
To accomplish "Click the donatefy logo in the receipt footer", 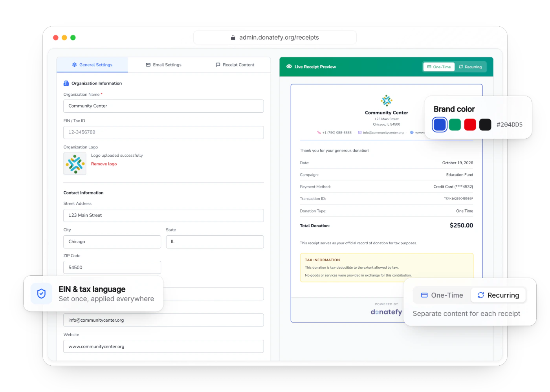I will (387, 312).
